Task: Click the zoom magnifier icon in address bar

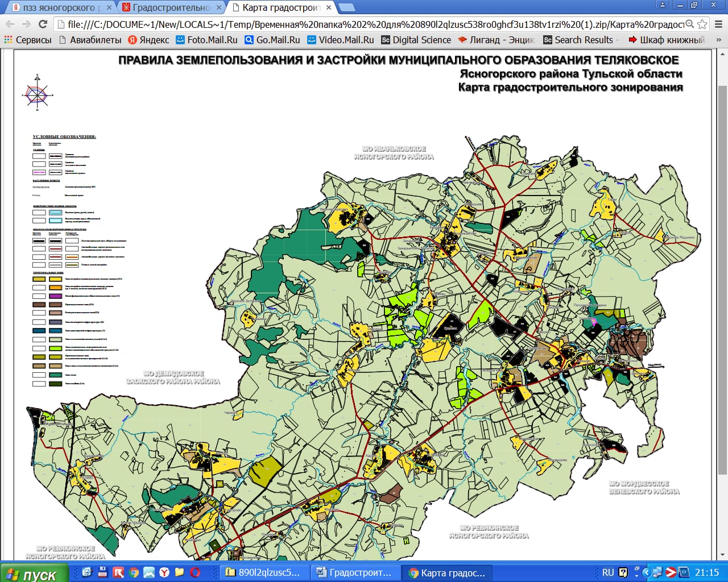Action: 689,24
